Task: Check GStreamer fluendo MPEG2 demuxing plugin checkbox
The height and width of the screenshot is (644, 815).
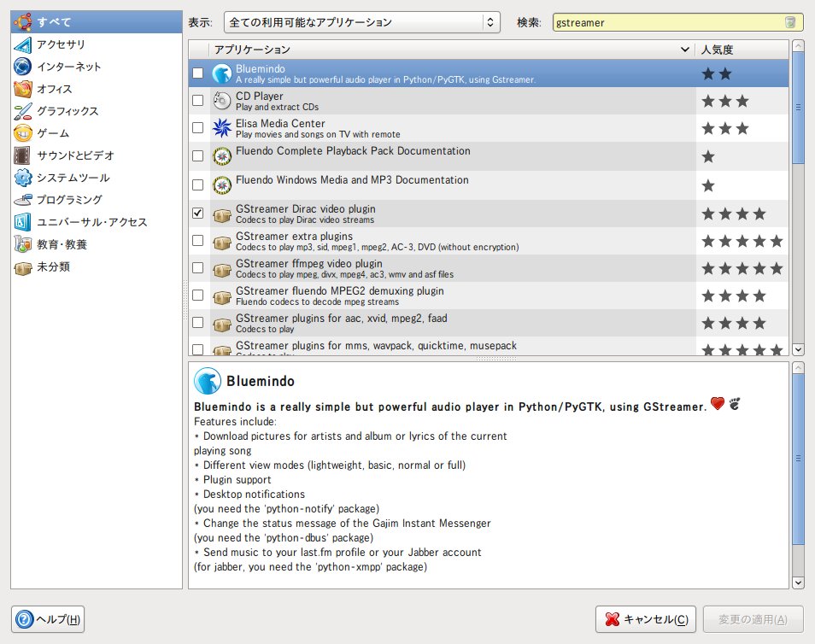Action: [x=198, y=296]
